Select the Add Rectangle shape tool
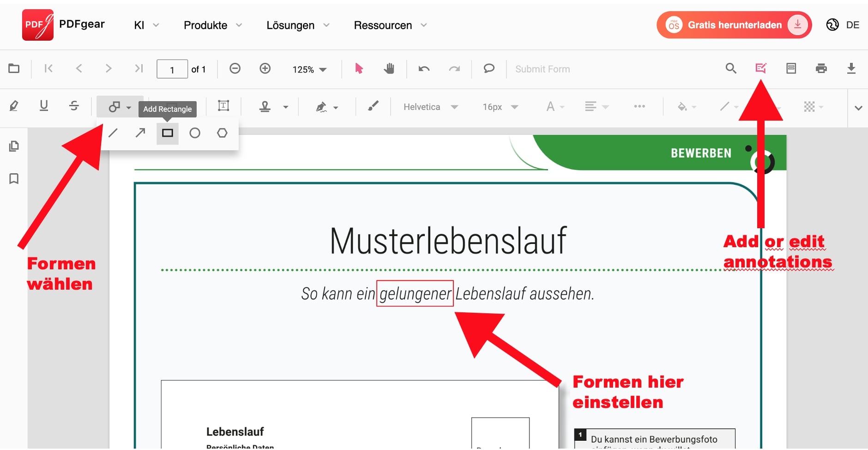The height and width of the screenshot is (450, 868). (x=167, y=133)
